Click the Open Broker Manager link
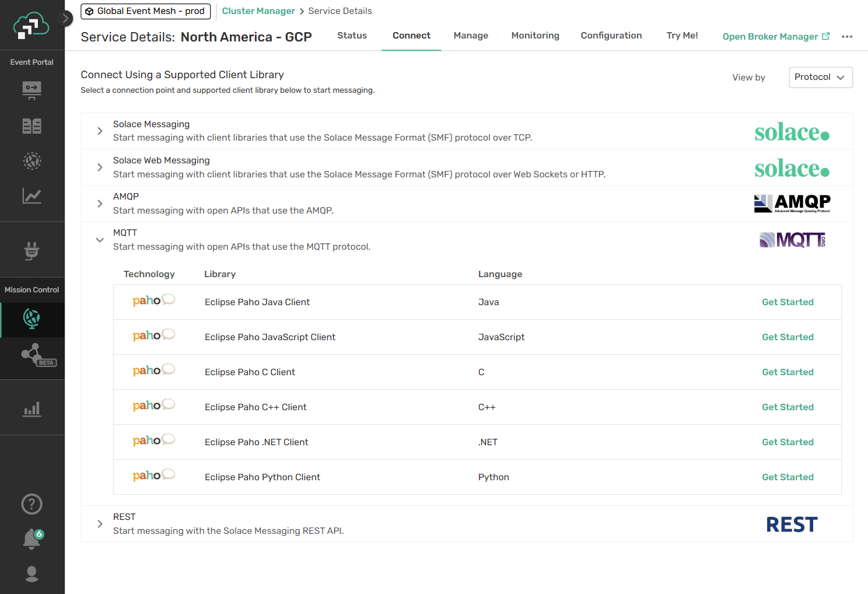The height and width of the screenshot is (594, 868). (x=776, y=37)
